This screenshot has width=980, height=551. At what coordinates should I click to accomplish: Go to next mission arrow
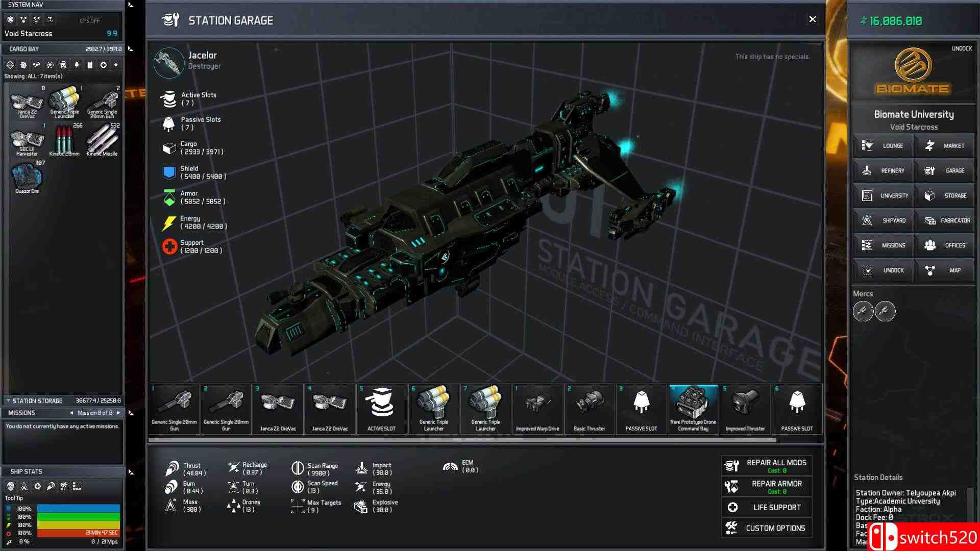(x=118, y=413)
